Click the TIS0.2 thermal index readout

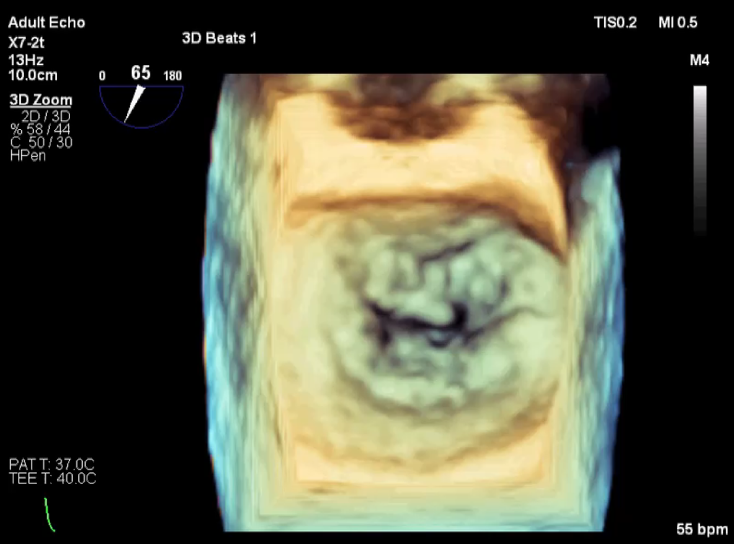[x=613, y=22]
